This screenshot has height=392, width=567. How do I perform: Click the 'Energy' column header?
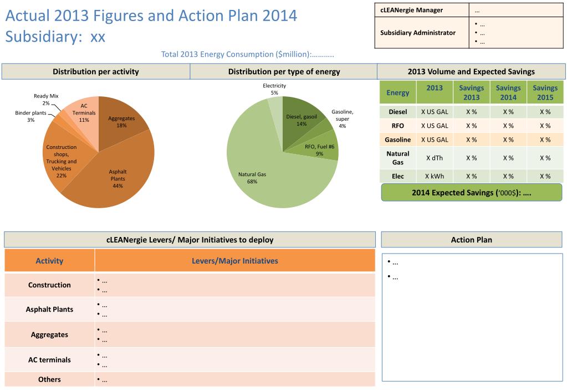(398, 92)
